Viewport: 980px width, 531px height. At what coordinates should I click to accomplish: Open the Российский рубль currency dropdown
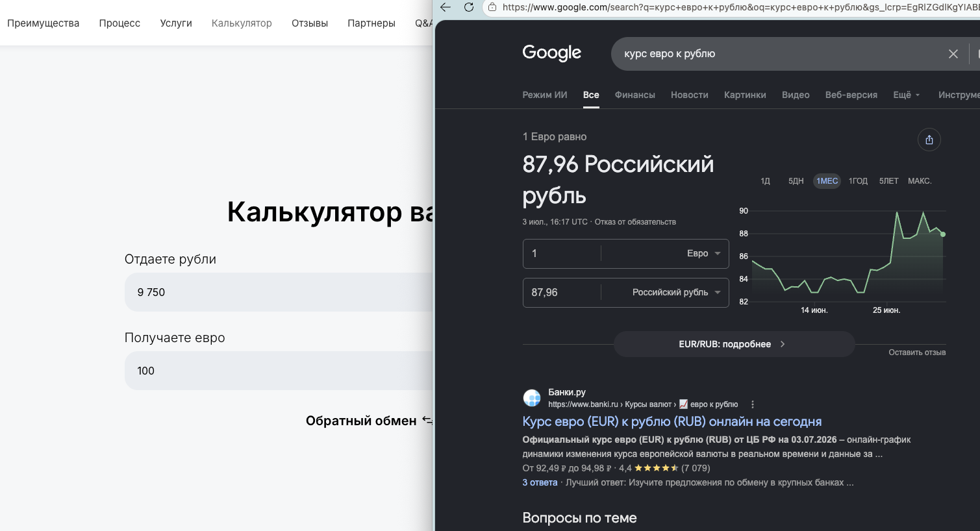click(x=677, y=292)
